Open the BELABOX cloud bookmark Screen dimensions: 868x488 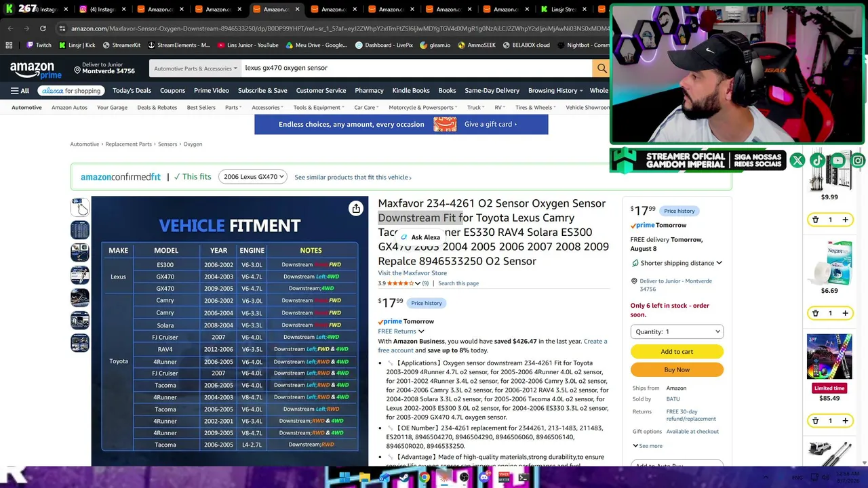(x=526, y=45)
